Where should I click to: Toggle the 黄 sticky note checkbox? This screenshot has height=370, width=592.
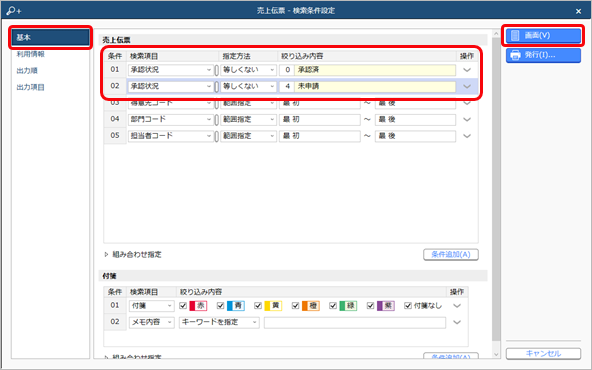258,306
